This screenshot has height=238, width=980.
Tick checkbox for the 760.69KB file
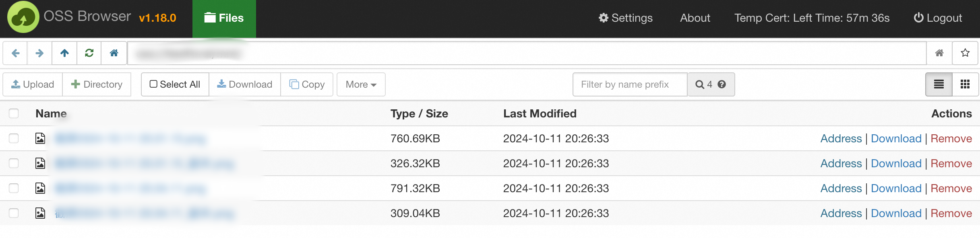[x=14, y=138]
